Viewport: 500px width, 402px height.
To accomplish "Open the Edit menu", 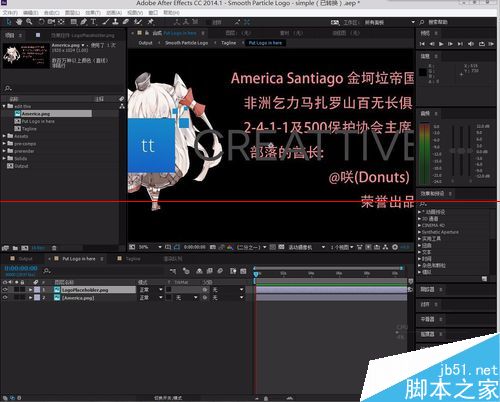I will pyautogui.click(x=31, y=13).
